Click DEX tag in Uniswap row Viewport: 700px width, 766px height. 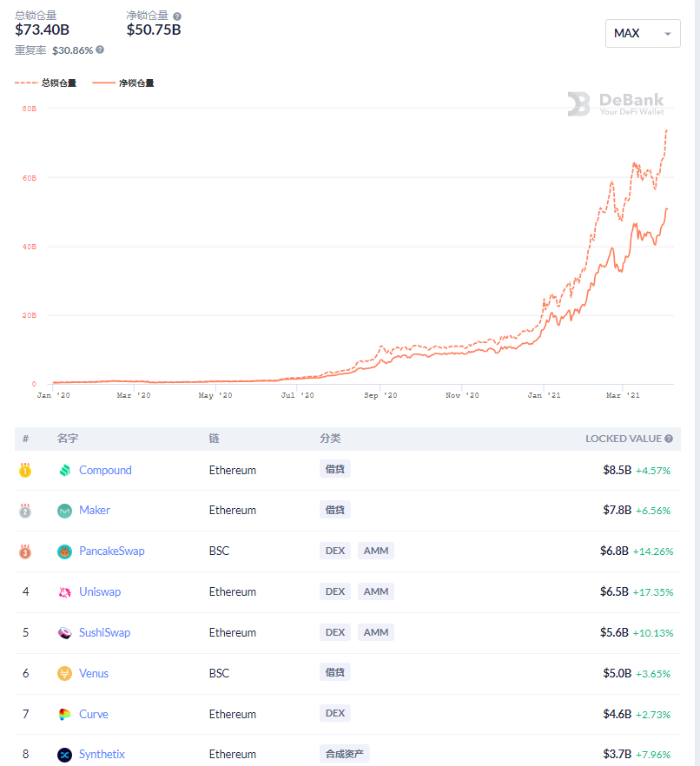(x=335, y=591)
